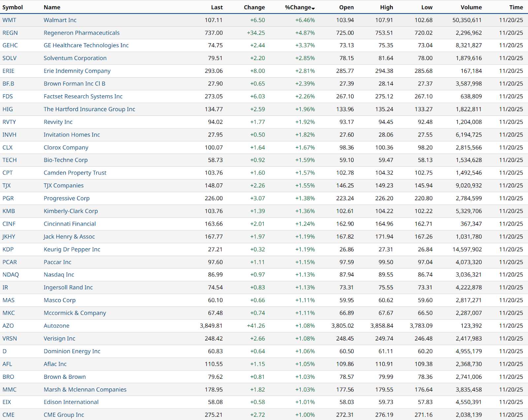Open Dominion Energy Inc link

pos(72,352)
